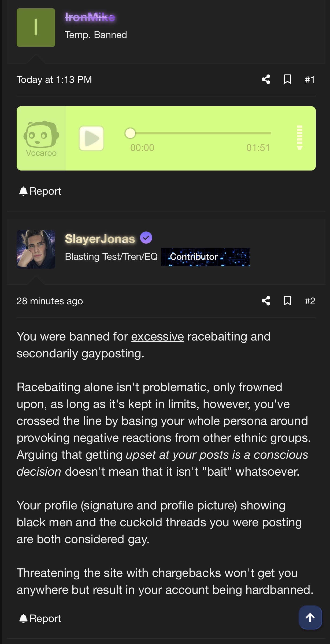Open permalink for post #1
This screenshot has height=644, width=330.
click(310, 80)
